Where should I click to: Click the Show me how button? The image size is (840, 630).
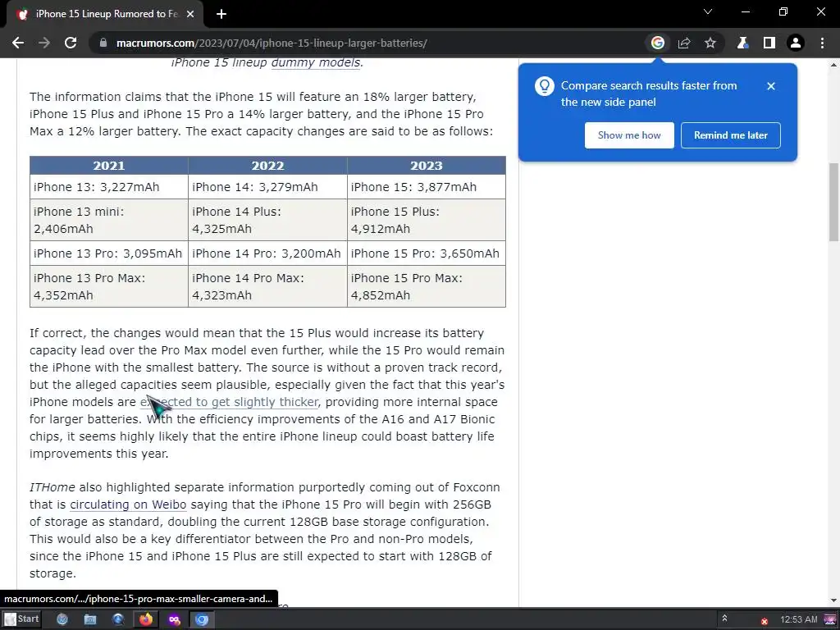coord(629,135)
